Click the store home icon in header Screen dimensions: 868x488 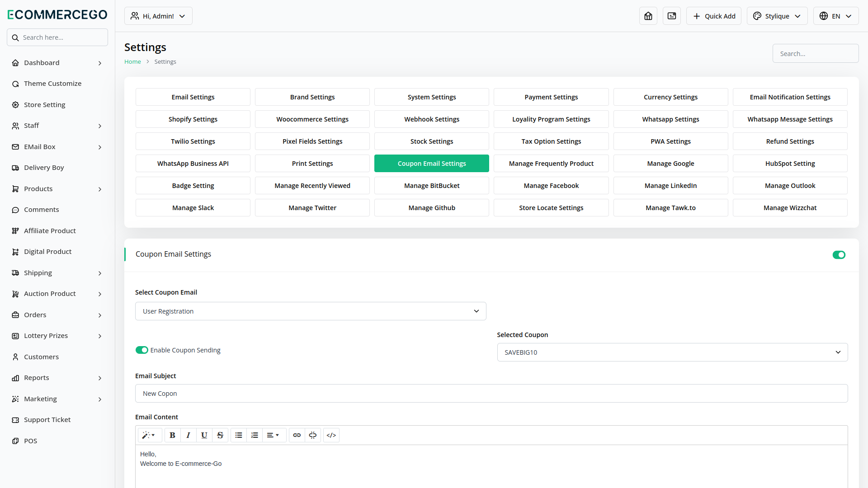[648, 16]
